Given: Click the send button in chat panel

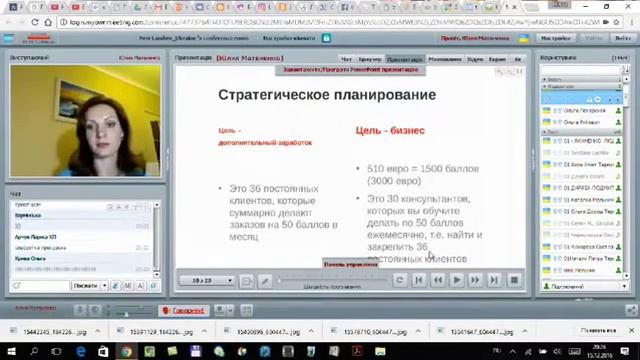Looking at the screenshot, I should click(x=85, y=285).
